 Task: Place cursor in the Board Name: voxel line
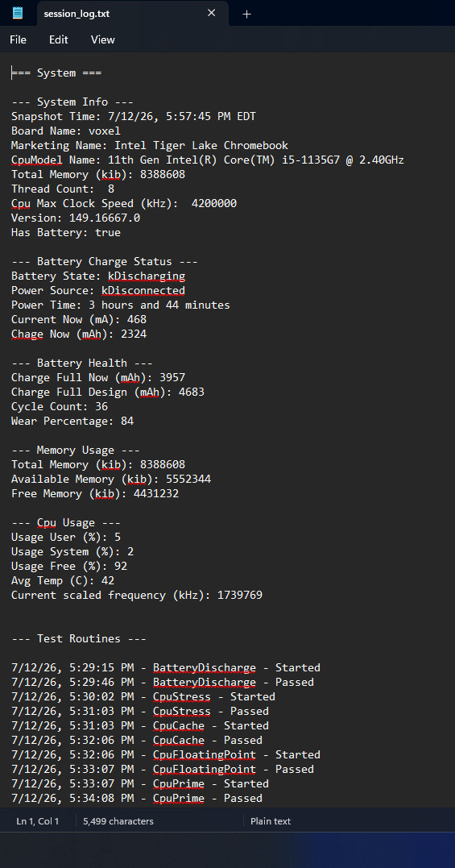pyautogui.click(x=66, y=131)
